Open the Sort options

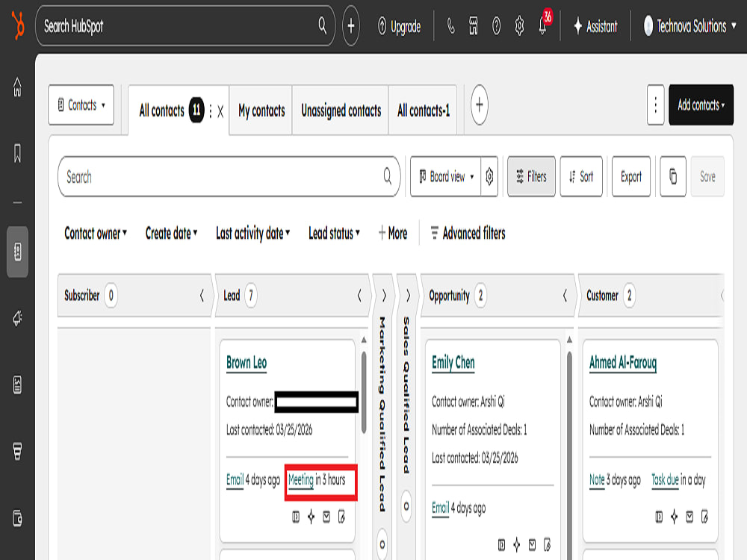click(x=581, y=177)
